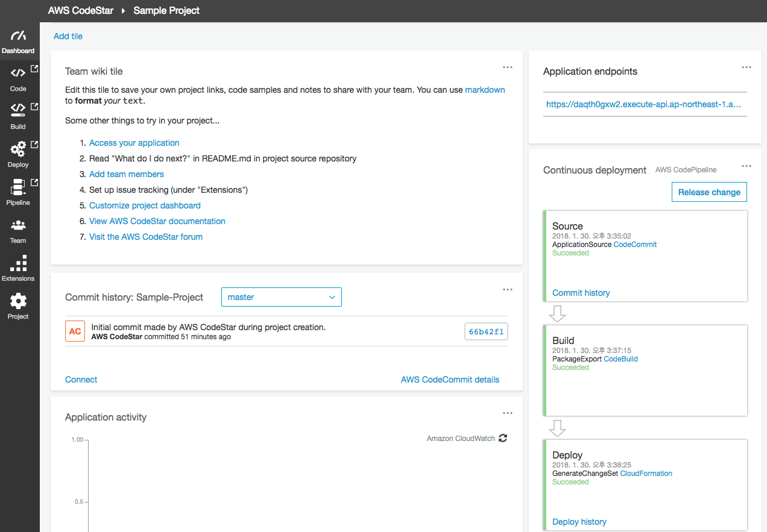
Task: Refresh the Amazon CloudWatch activity chart
Action: (503, 439)
